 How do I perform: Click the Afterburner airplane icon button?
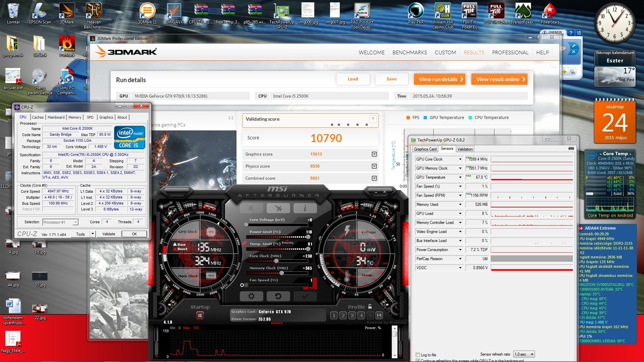[278, 208]
